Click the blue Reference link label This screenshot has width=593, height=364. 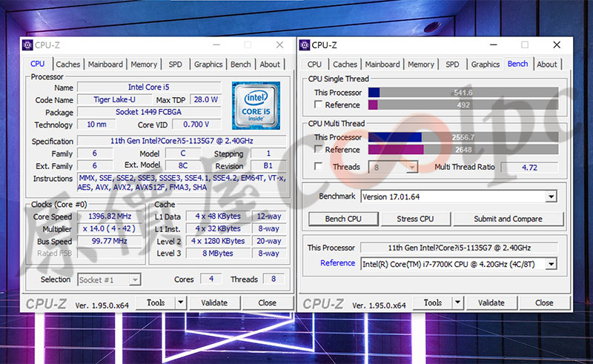click(337, 263)
